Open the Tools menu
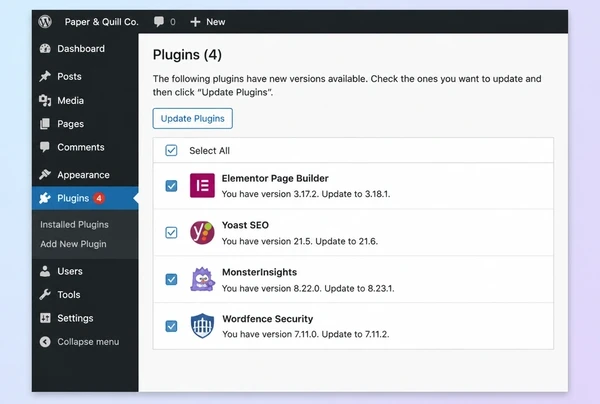The height and width of the screenshot is (404, 600). (x=85, y=295)
